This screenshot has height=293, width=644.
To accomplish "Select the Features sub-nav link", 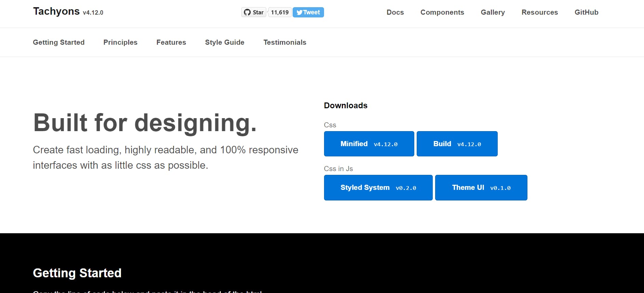I will coord(171,42).
